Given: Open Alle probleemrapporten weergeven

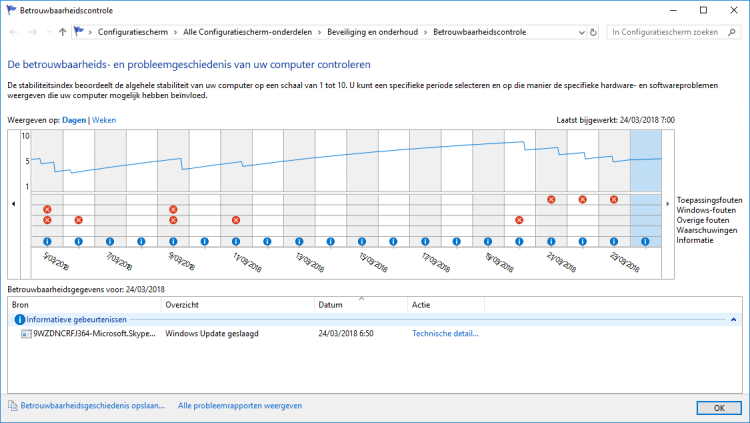Looking at the screenshot, I should point(240,406).
